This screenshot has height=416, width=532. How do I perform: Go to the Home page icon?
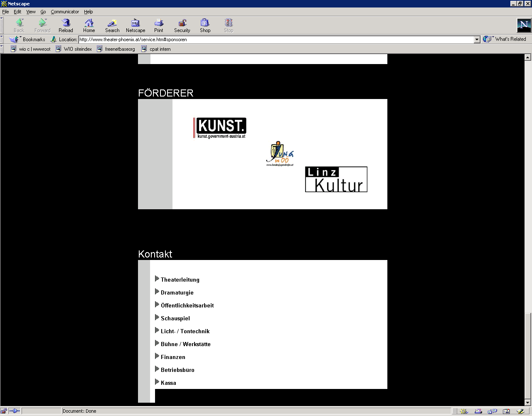click(89, 25)
